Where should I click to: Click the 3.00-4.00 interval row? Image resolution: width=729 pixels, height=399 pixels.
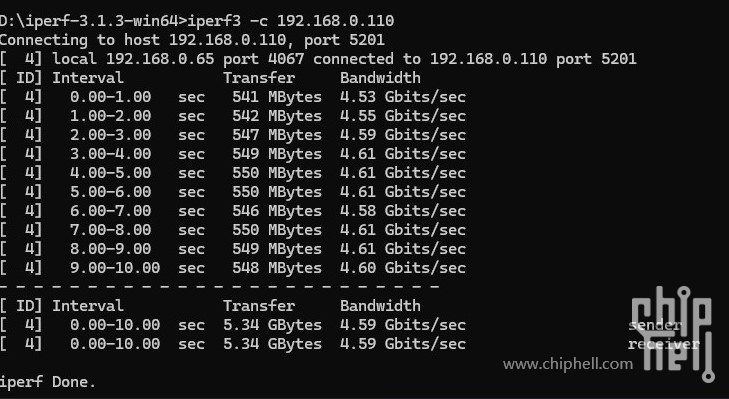click(x=232, y=154)
